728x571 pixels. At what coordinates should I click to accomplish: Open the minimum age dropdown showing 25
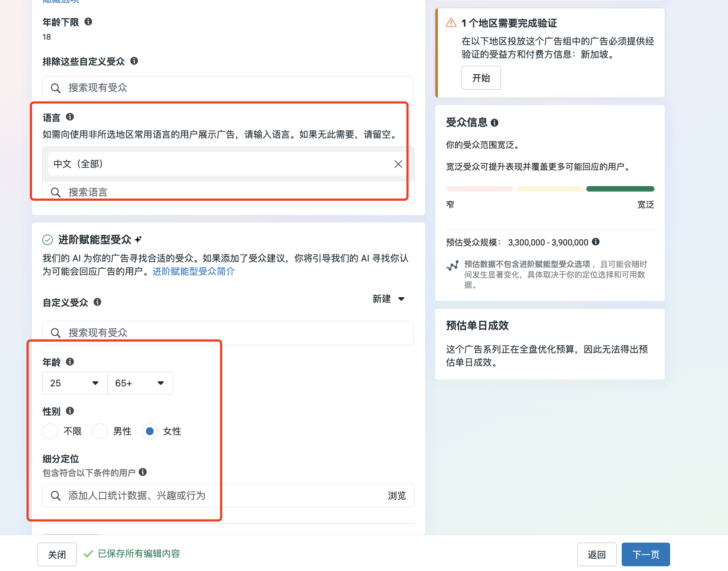point(74,383)
